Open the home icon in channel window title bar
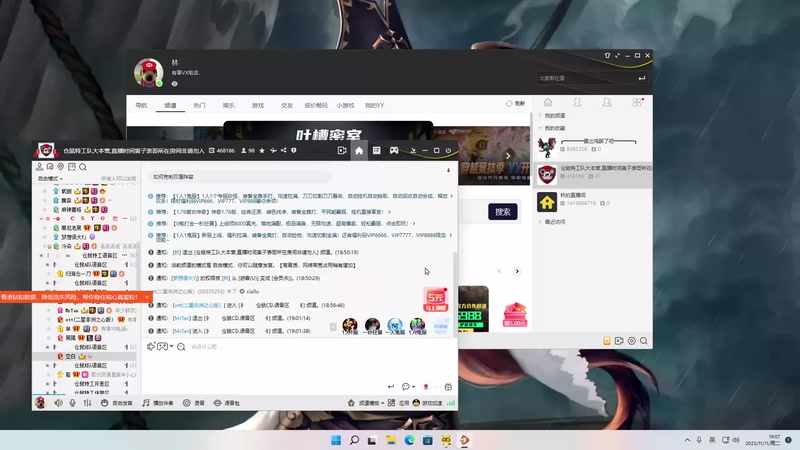 pyautogui.click(x=359, y=151)
